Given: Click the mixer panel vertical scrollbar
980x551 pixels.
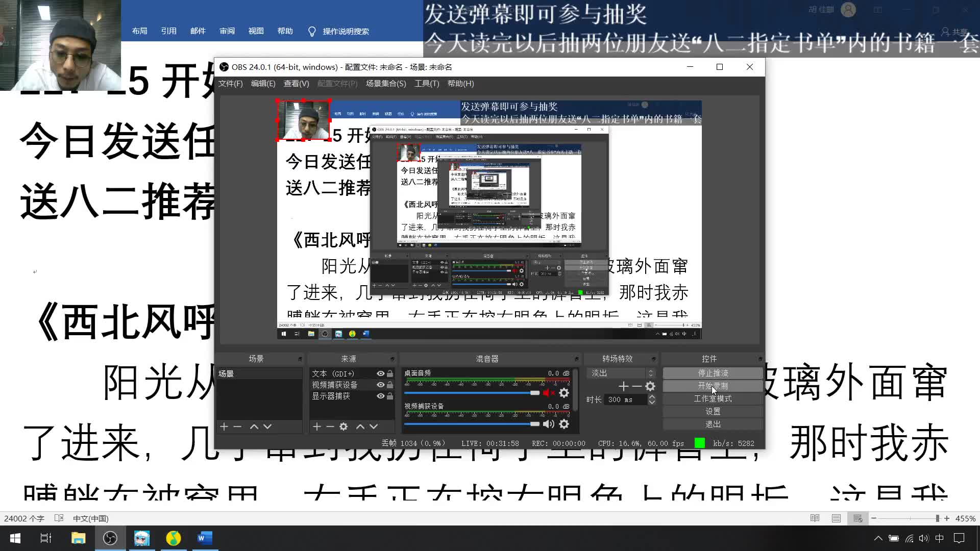Looking at the screenshot, I should (576, 390).
